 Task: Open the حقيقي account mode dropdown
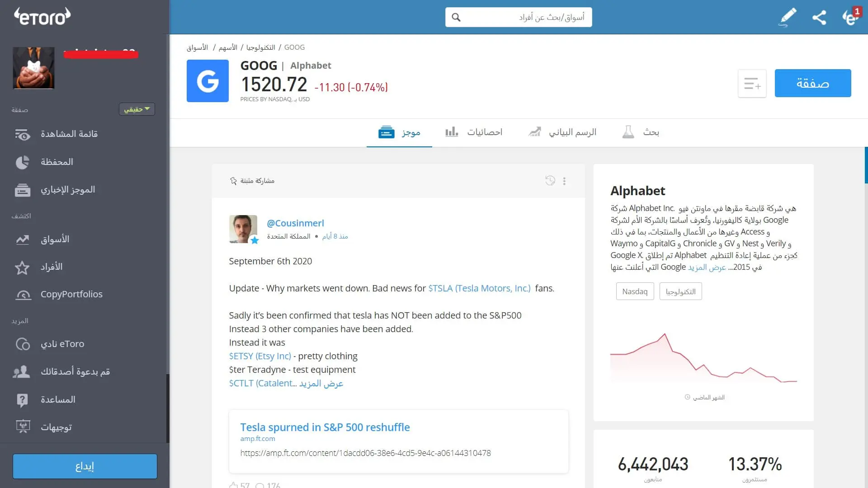(x=137, y=109)
